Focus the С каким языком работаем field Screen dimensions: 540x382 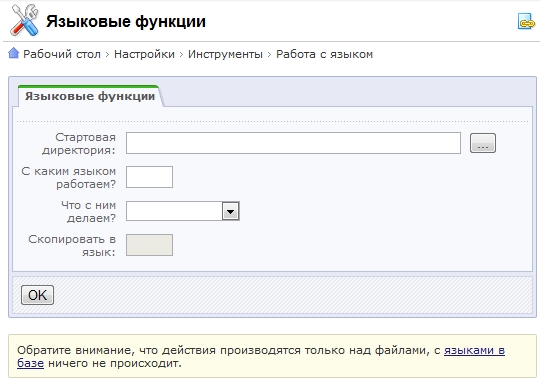tap(149, 177)
